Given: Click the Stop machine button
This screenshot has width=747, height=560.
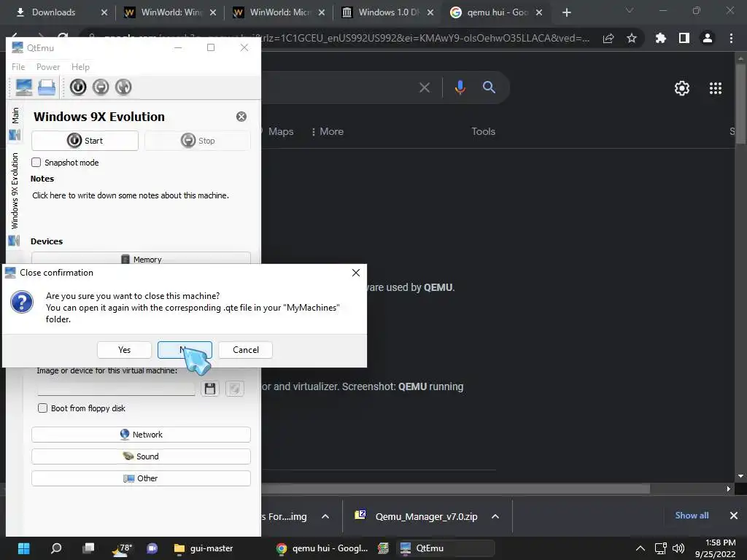Looking at the screenshot, I should click(x=197, y=141).
